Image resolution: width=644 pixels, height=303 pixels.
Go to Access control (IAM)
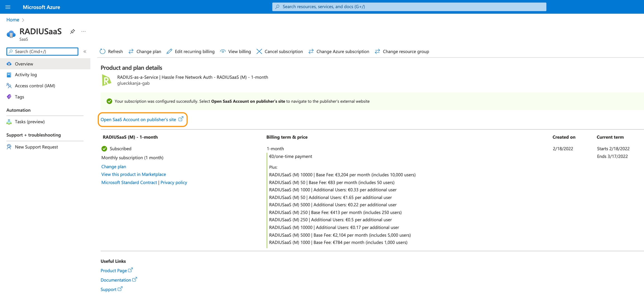click(35, 86)
